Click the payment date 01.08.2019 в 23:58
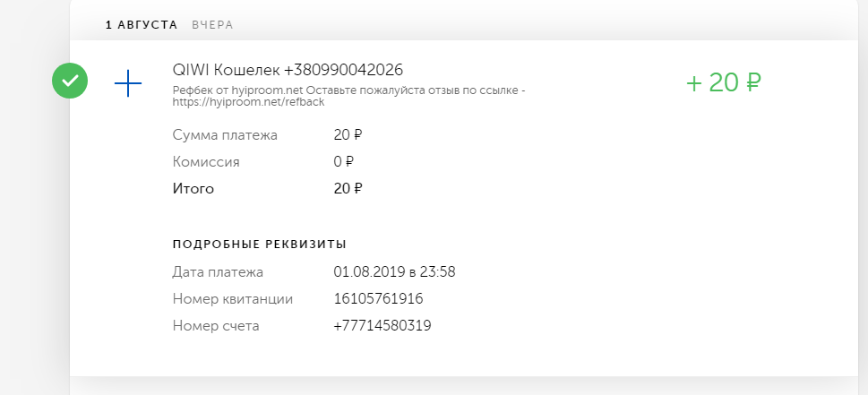The height and width of the screenshot is (395, 868). click(x=395, y=272)
